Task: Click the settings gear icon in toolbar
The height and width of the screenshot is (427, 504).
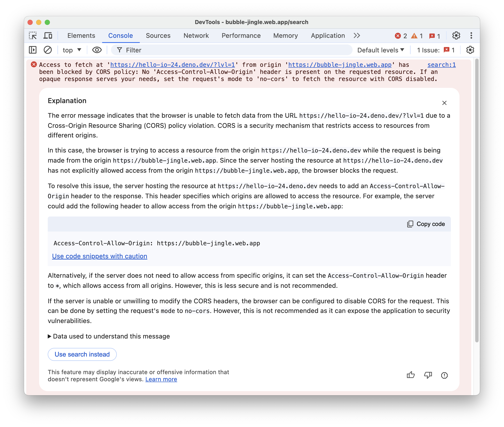Action: [x=456, y=36]
